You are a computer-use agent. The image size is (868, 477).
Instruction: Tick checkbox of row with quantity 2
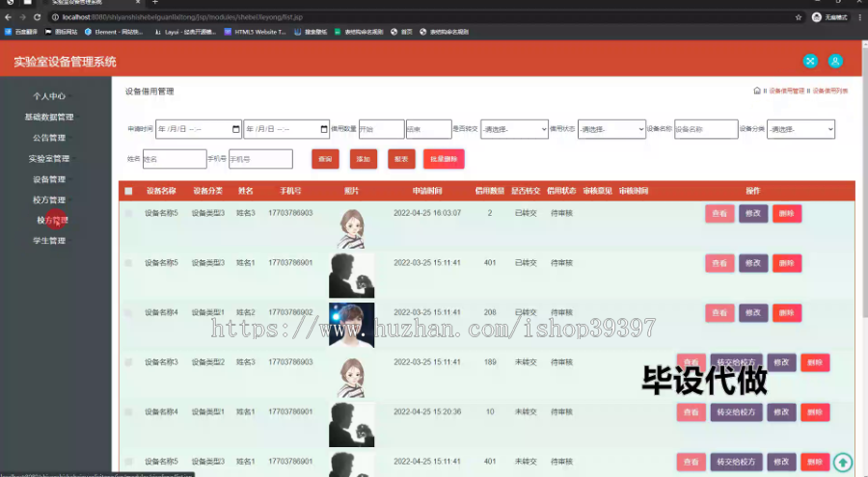pos(128,213)
